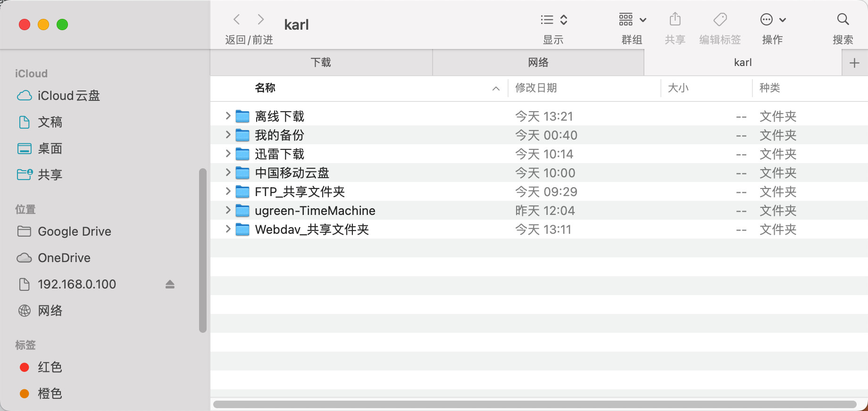Click the Google Drive folder icon
This screenshot has width=868, height=411.
(x=24, y=231)
